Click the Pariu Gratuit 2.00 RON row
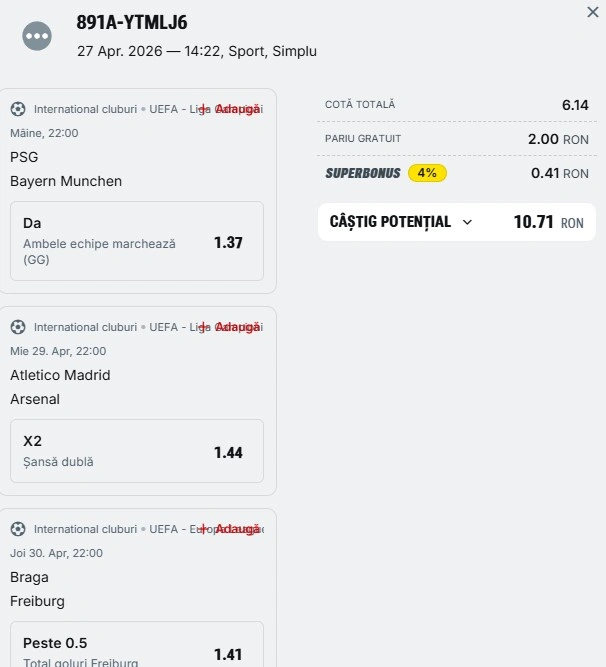This screenshot has width=606, height=667. [x=456, y=139]
